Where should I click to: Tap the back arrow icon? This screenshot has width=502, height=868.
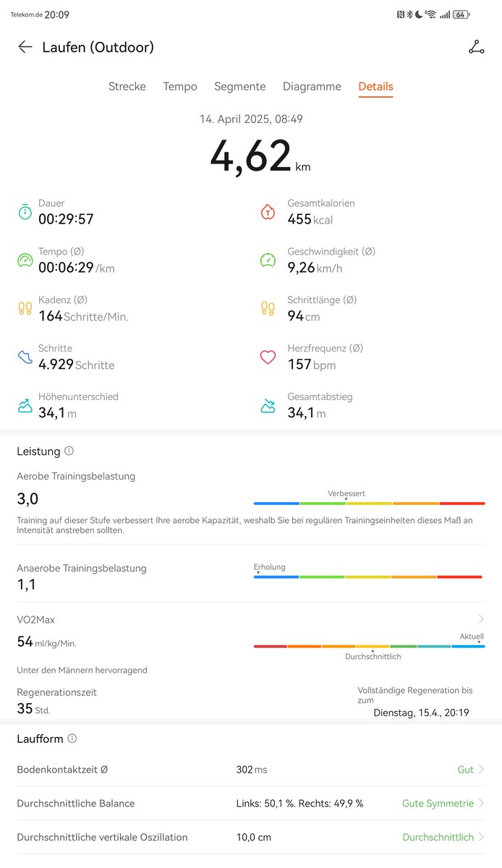point(25,47)
